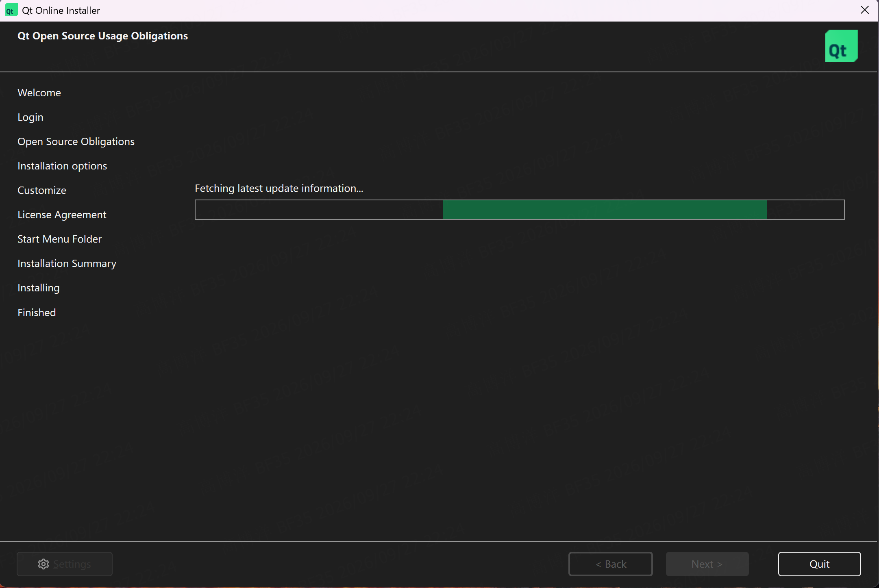The image size is (879, 588).
Task: Close the Qt Online Installer window
Action: pos(865,10)
